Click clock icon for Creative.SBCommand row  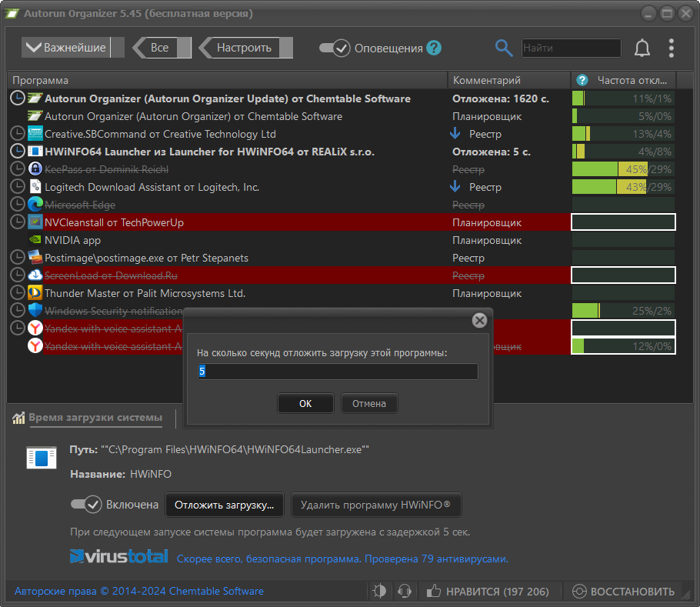pyautogui.click(x=18, y=133)
